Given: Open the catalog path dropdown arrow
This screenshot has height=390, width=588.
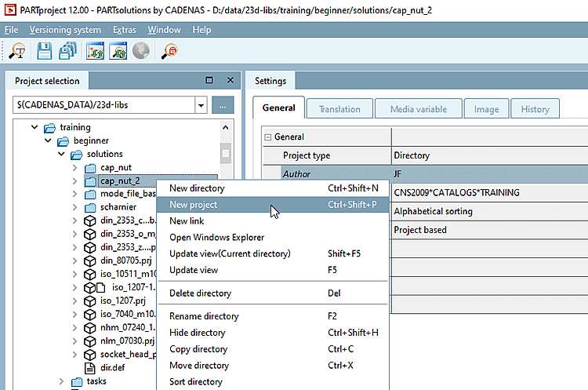Looking at the screenshot, I should (x=201, y=105).
